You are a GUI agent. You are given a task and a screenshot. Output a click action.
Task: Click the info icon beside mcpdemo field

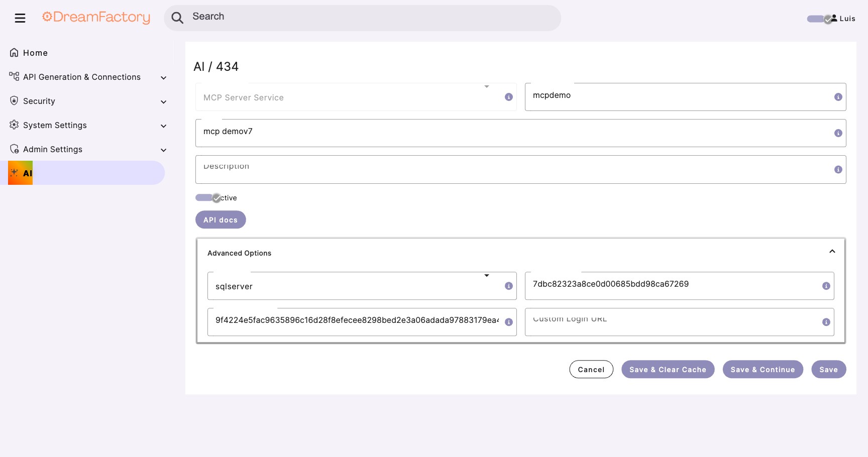838,97
